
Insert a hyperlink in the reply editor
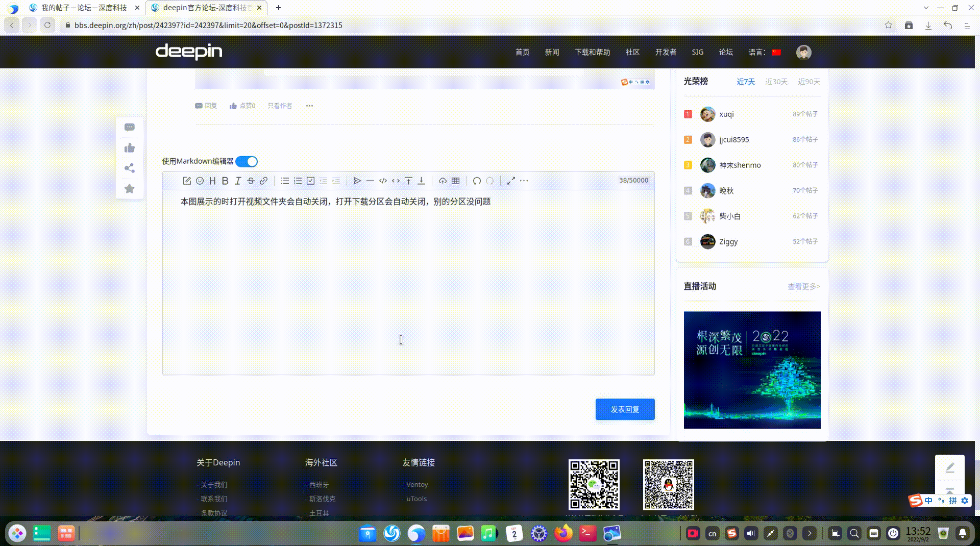[264, 181]
